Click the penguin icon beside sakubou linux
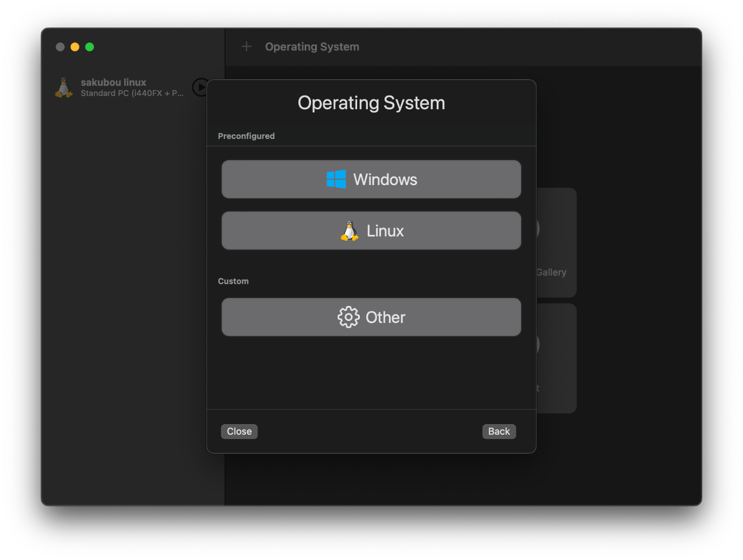The image size is (743, 560). [64, 87]
